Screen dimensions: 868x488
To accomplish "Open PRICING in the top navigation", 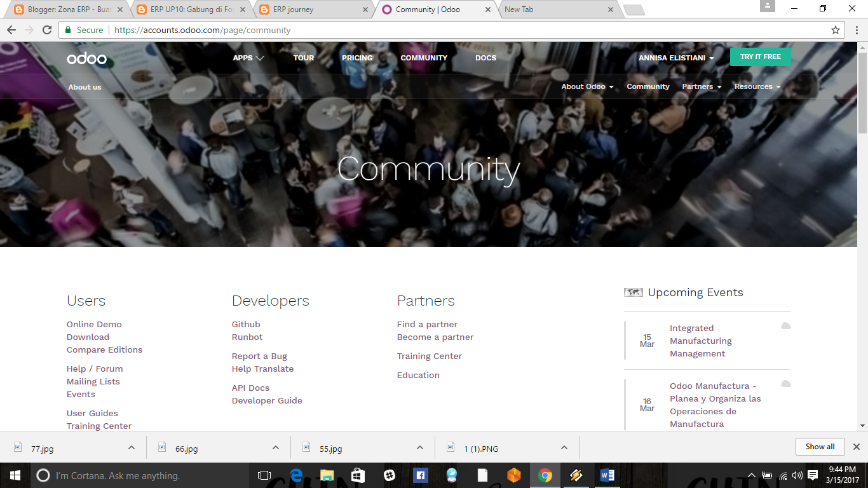I will 357,58.
